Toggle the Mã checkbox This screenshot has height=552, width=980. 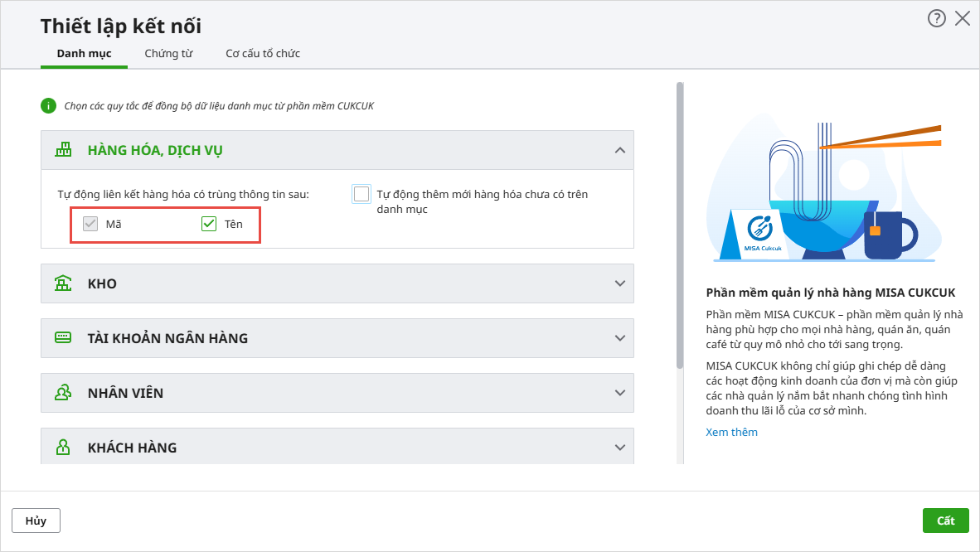pos(90,224)
